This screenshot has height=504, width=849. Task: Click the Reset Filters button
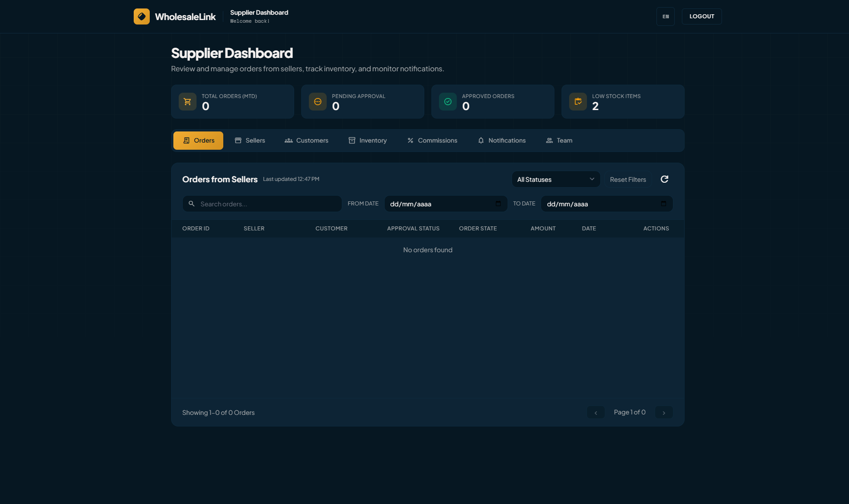[x=628, y=180]
